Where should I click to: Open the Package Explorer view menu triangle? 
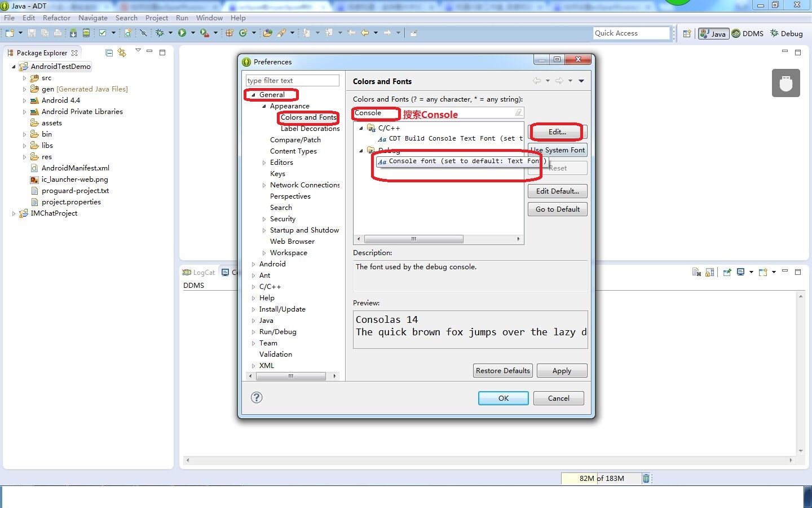point(138,51)
